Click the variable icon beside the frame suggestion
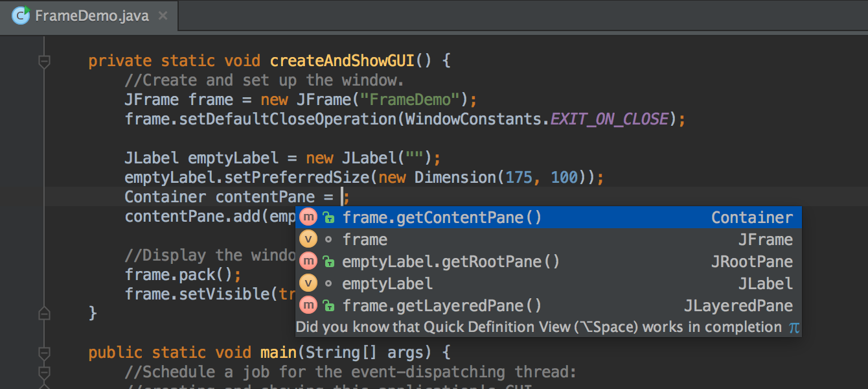The image size is (868, 389). click(308, 239)
